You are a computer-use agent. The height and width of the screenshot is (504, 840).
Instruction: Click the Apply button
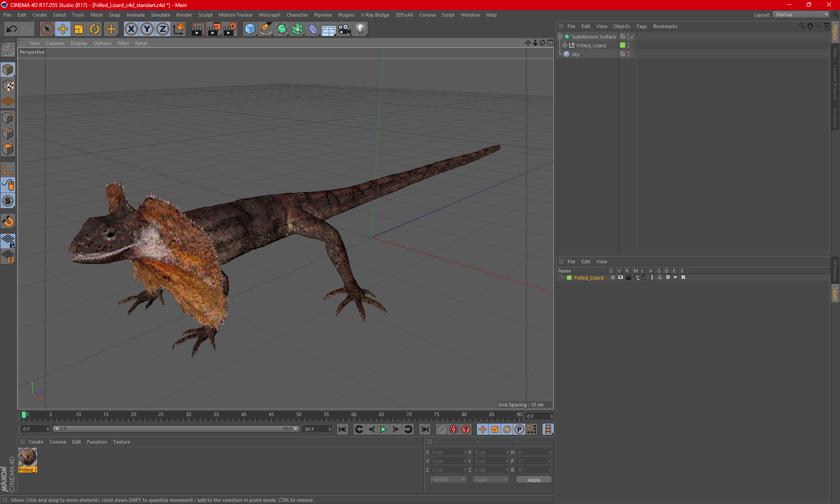(x=534, y=480)
